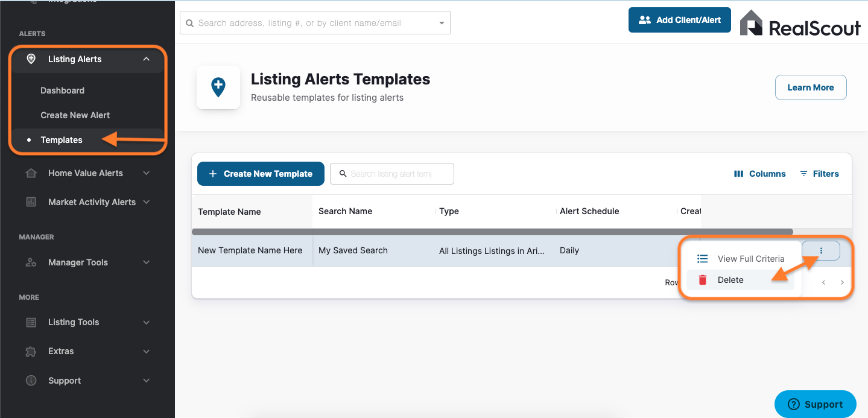
Task: Click the horizontal table scrollbar
Action: click(x=492, y=232)
